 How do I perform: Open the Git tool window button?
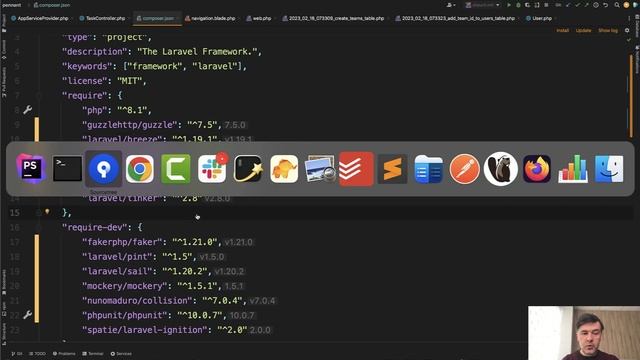pos(17,353)
